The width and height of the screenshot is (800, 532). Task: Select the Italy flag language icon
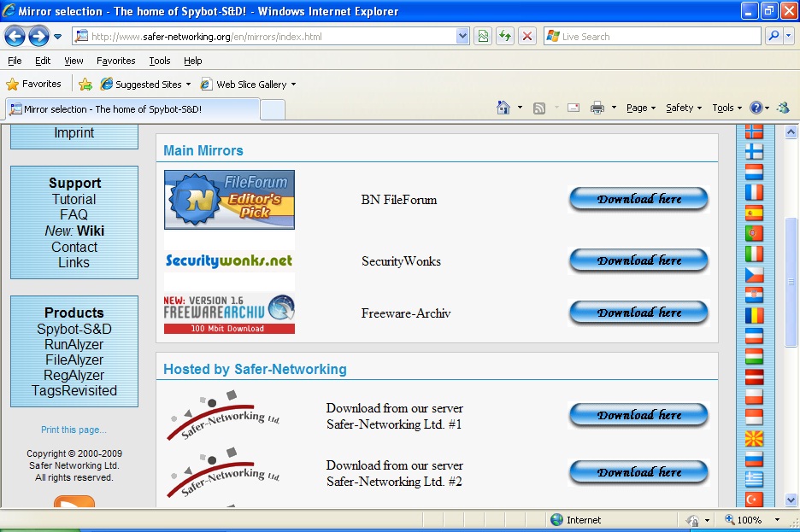[x=754, y=254]
